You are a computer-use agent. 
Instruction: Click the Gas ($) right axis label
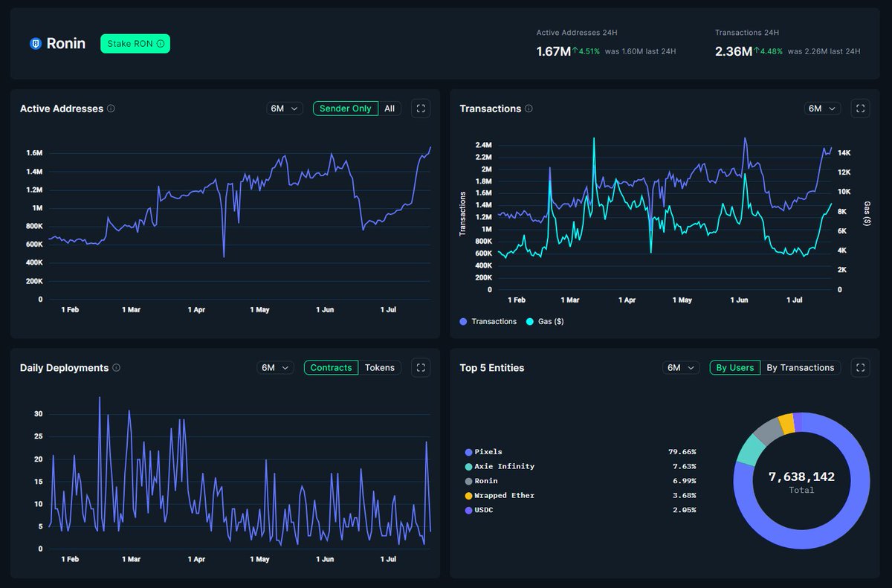click(867, 213)
